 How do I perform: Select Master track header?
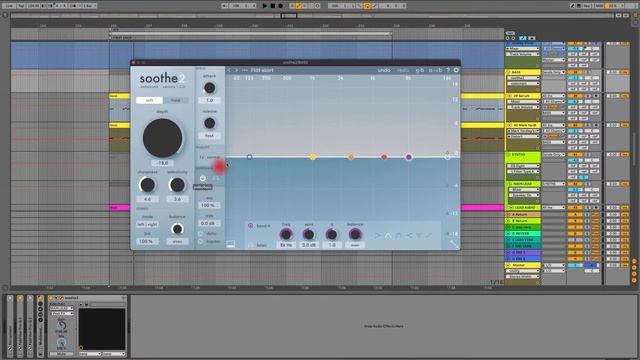(x=523, y=265)
